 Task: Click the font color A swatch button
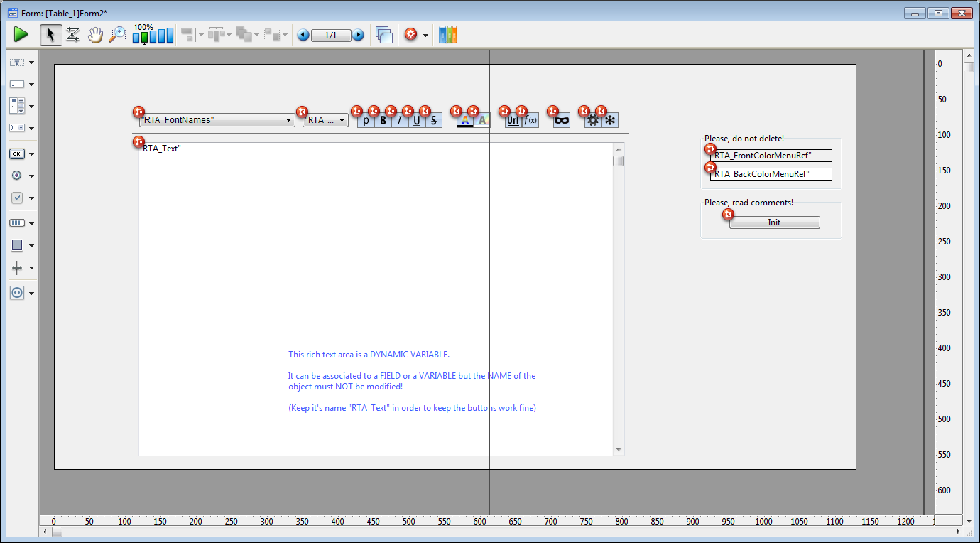pos(464,121)
